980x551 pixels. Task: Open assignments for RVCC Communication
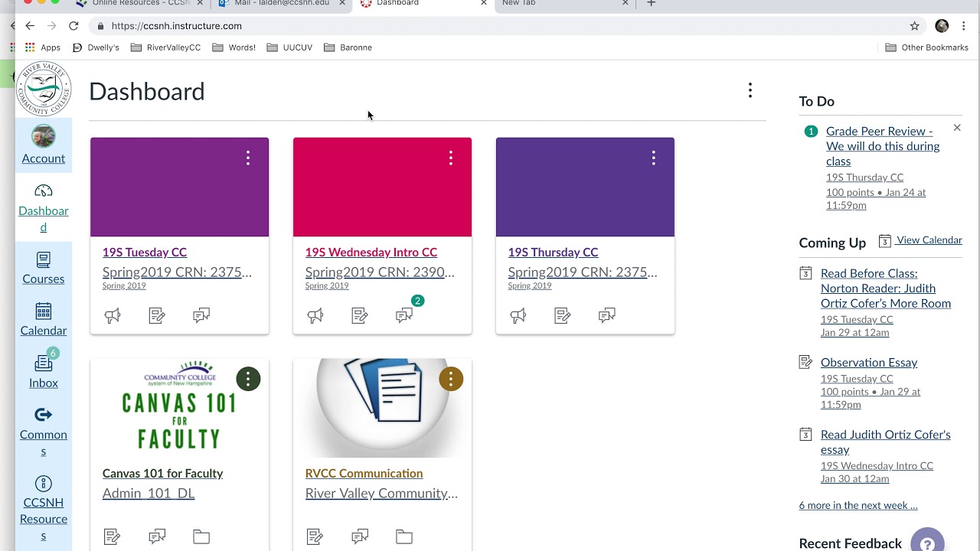[315, 536]
